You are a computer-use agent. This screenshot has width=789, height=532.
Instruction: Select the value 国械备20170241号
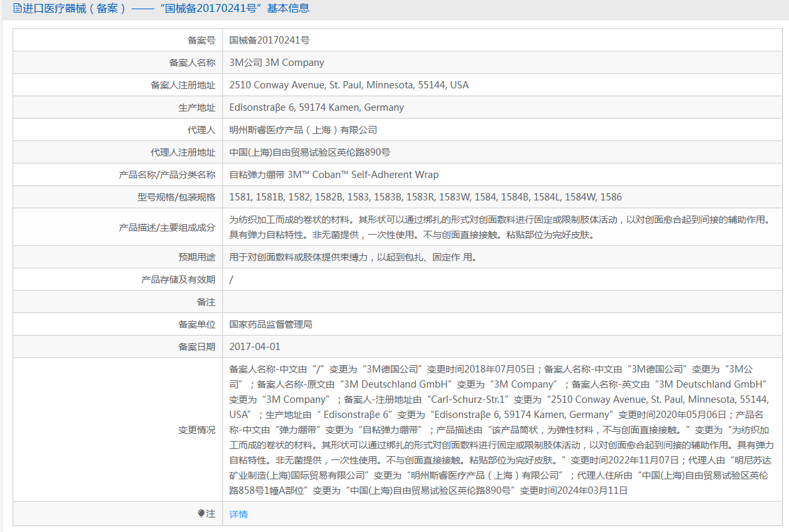click(x=269, y=40)
